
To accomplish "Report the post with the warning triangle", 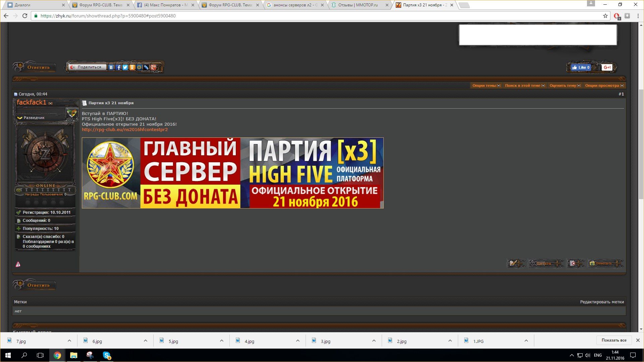I will 18,264.
